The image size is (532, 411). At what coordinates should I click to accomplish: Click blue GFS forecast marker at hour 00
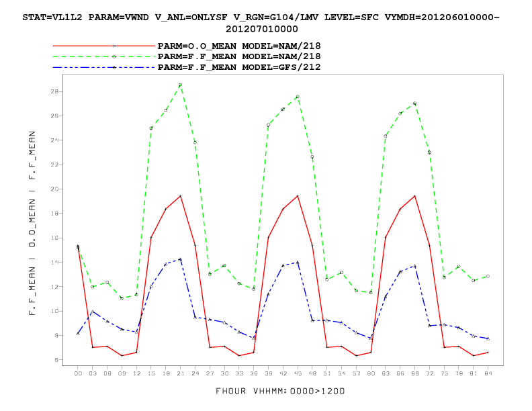click(78, 334)
